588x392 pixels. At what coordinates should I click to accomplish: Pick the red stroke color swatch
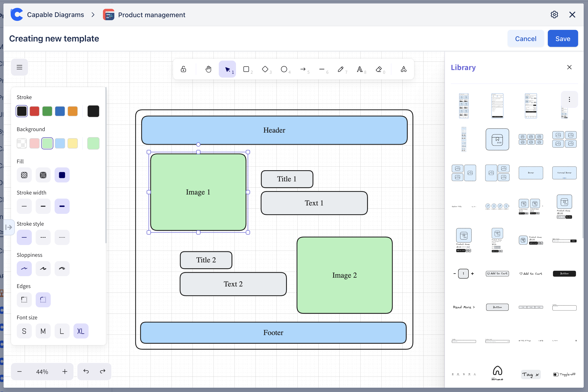tap(35, 111)
